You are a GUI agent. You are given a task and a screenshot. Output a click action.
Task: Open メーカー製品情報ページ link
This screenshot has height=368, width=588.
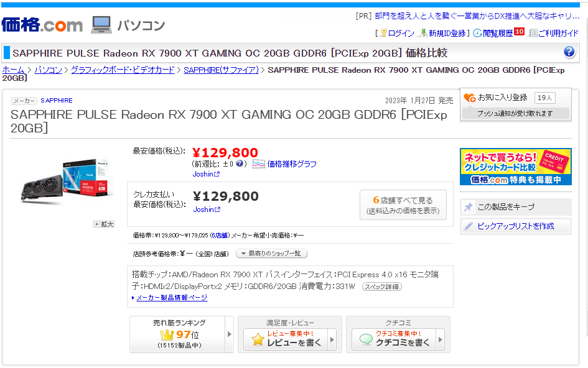click(171, 298)
